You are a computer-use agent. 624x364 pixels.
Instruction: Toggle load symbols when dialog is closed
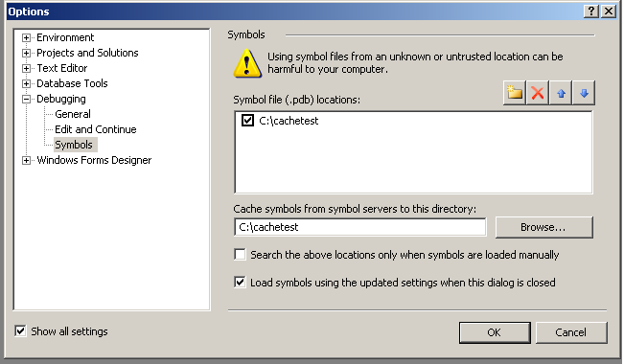click(x=240, y=283)
